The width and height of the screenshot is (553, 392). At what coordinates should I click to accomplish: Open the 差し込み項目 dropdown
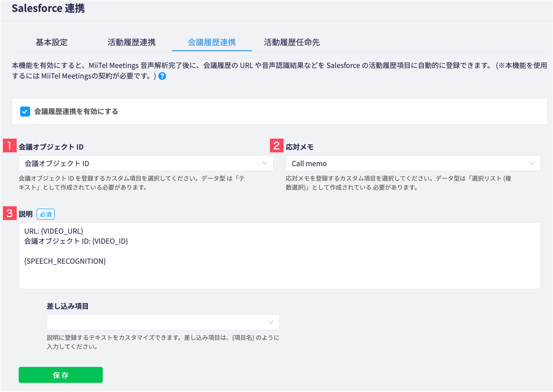[163, 322]
